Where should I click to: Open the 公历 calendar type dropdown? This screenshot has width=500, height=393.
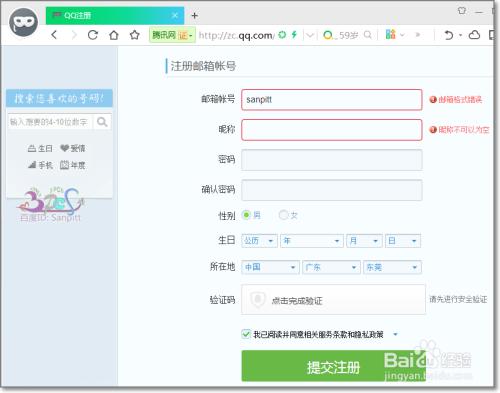[259, 241]
